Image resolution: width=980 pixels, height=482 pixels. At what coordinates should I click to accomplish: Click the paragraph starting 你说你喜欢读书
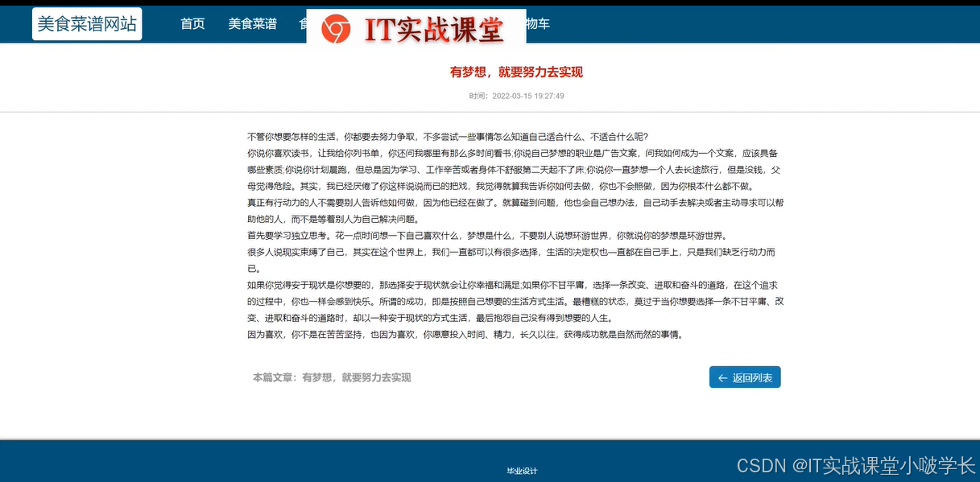pyautogui.click(x=515, y=170)
